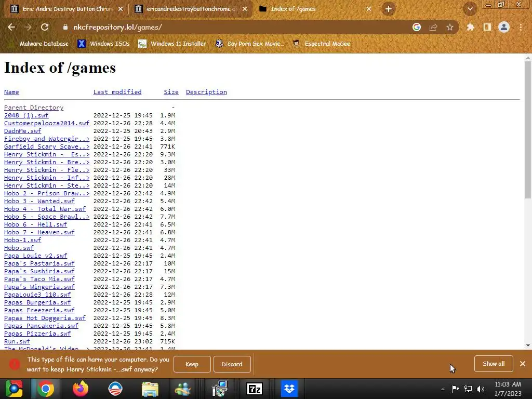Image resolution: width=532 pixels, height=399 pixels.
Task: Sort listing by Last modified
Action: coord(117,92)
